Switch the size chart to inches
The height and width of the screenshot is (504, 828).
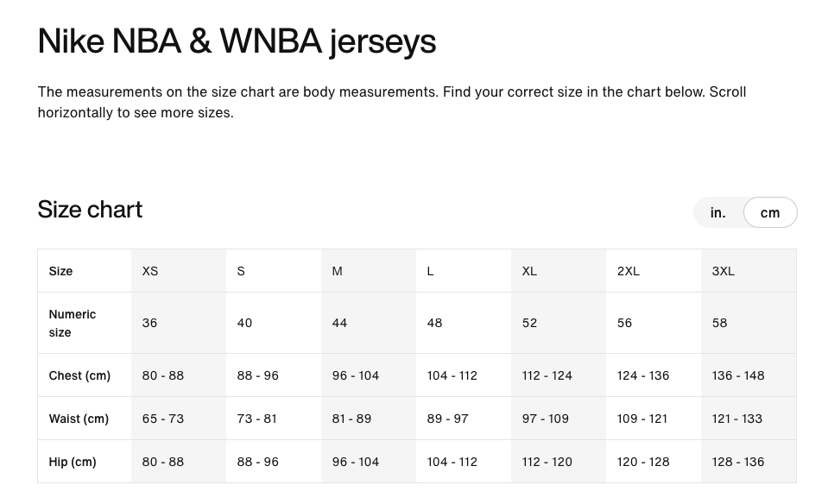717,212
